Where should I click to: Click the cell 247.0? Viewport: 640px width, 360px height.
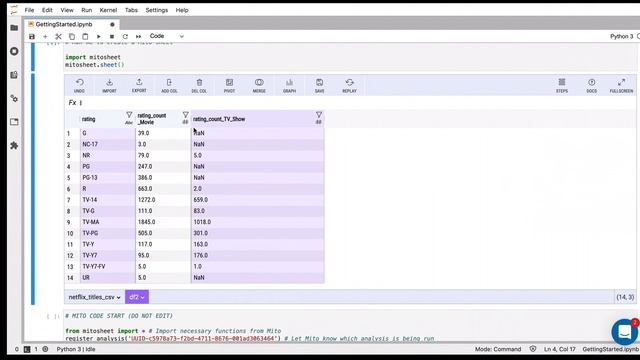click(x=163, y=167)
